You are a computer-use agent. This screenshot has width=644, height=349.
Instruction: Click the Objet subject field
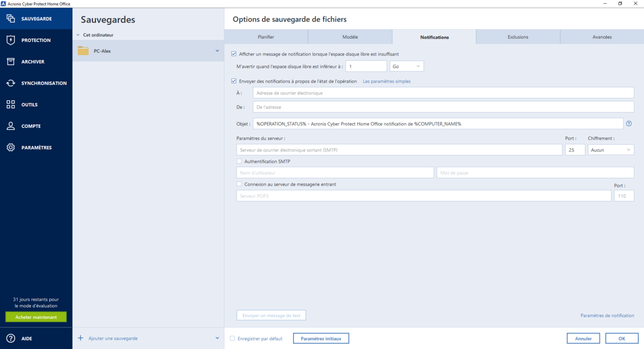tap(438, 123)
